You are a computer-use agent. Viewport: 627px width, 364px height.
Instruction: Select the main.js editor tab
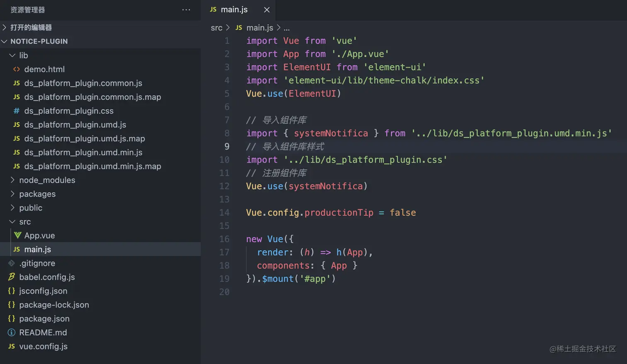click(238, 10)
